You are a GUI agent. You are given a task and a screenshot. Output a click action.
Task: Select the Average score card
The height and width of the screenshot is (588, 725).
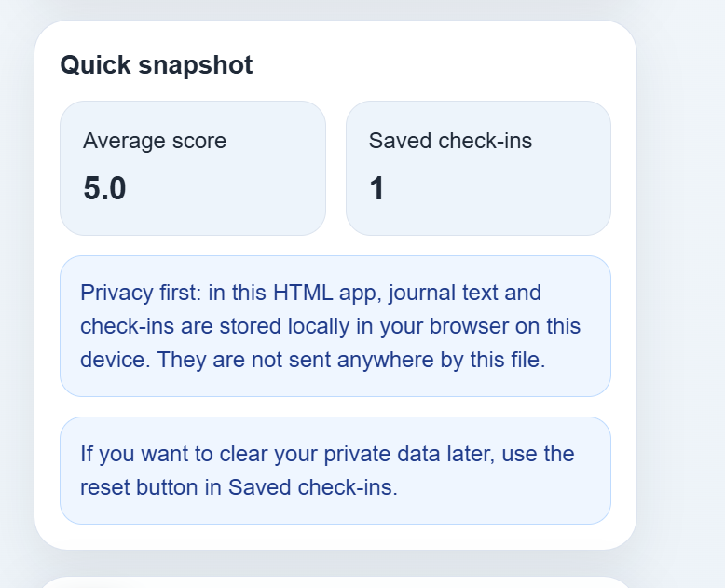click(193, 169)
